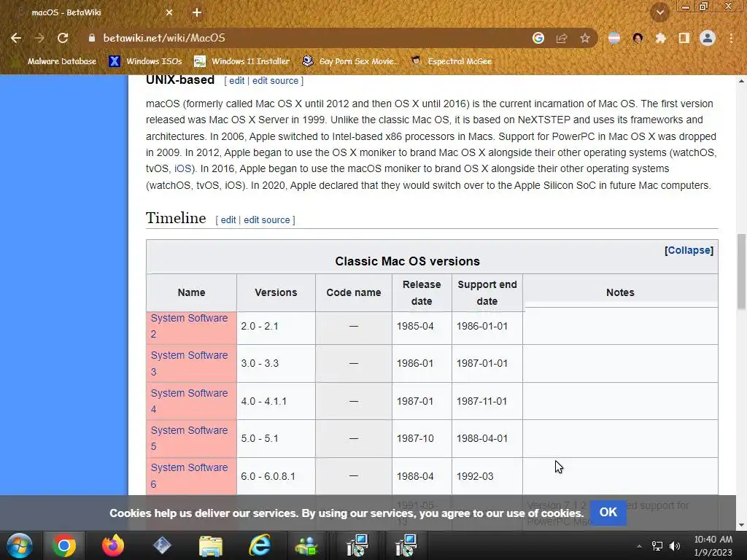
Task: Click the lock icon in address bar
Action: pos(91,38)
